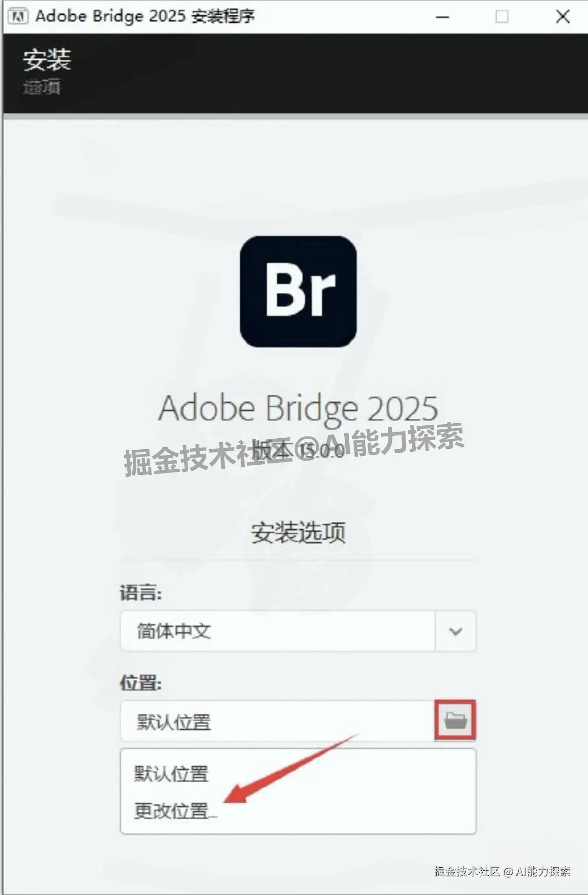The height and width of the screenshot is (895, 588).
Task: Click the 语言: label above the language field
Action: [x=141, y=593]
